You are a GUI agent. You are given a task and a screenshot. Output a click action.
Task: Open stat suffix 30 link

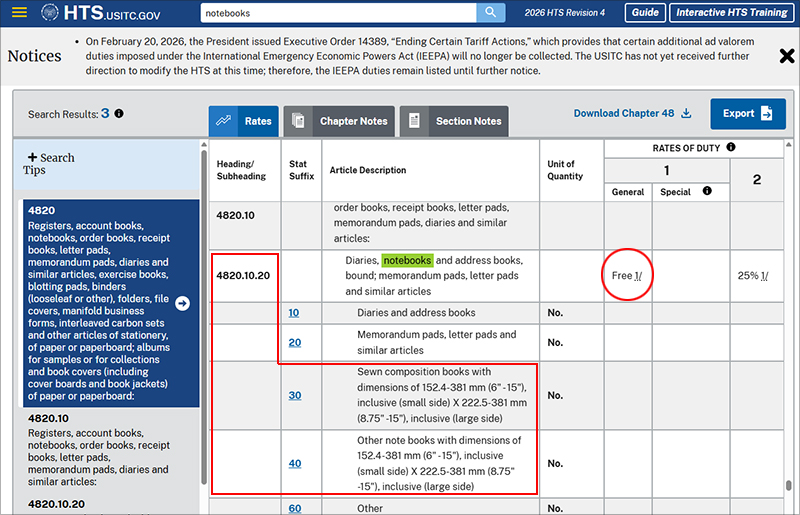pyautogui.click(x=294, y=396)
